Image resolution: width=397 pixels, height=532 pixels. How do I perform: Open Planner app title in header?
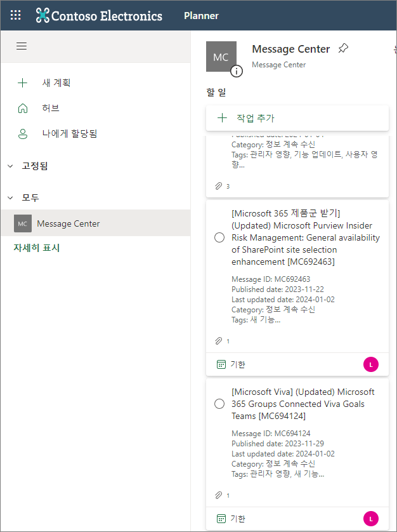(202, 16)
